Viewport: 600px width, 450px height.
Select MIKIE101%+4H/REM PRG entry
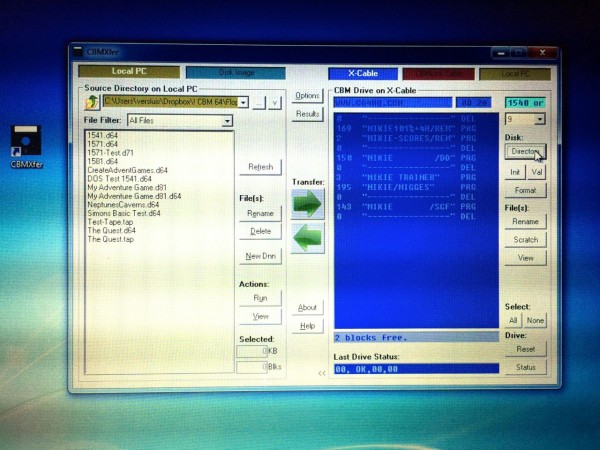(x=406, y=129)
